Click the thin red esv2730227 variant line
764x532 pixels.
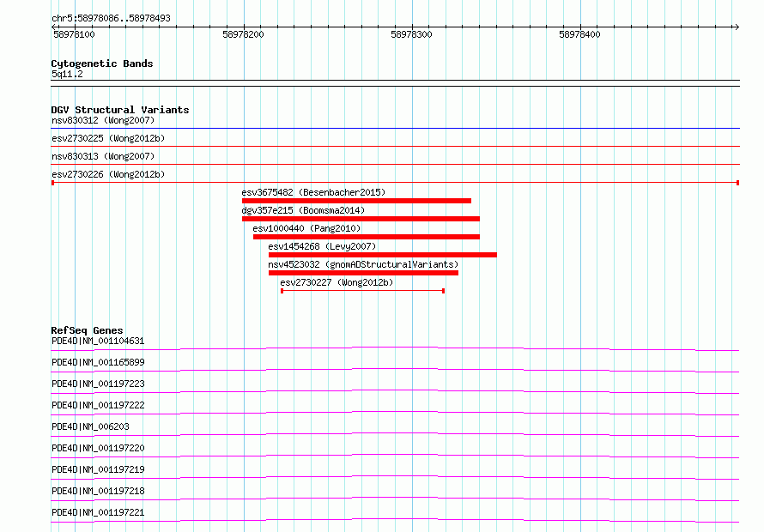tap(362, 291)
